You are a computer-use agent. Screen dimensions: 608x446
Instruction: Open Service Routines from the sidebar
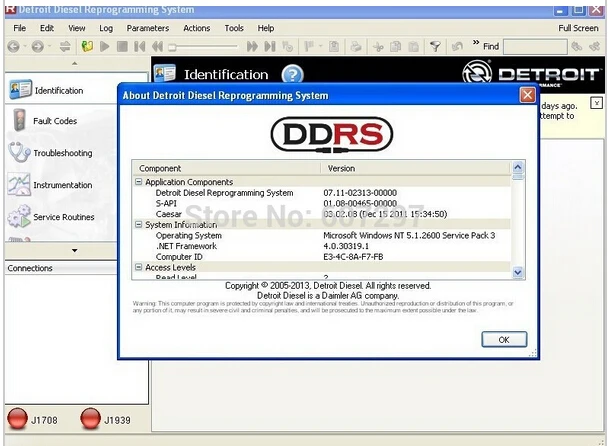pyautogui.click(x=63, y=217)
